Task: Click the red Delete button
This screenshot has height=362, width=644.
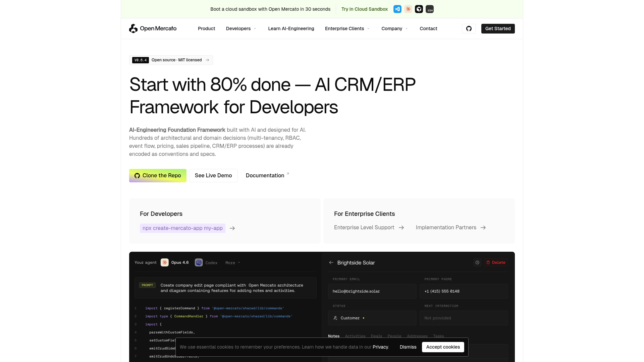Action: coord(496,262)
